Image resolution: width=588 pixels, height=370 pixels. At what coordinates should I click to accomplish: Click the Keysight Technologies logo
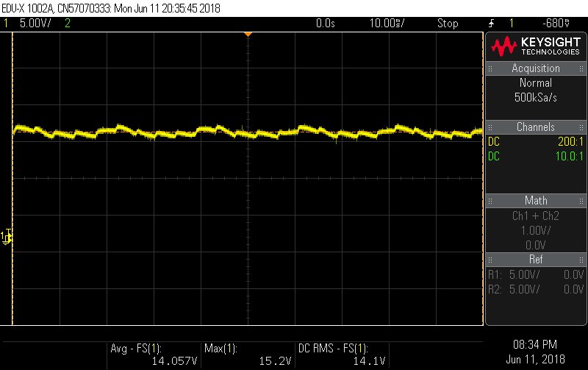click(536, 46)
